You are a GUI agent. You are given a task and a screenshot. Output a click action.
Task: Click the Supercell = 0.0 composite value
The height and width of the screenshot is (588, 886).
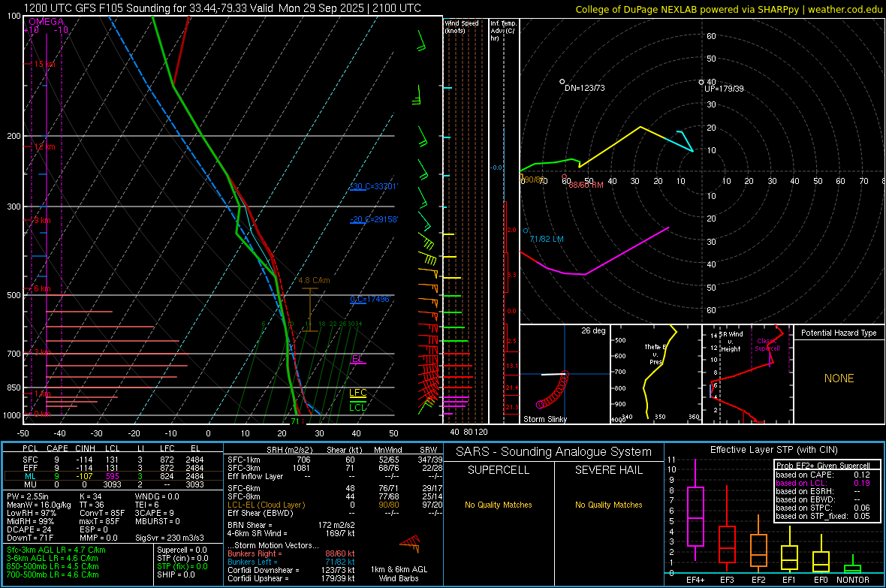[x=182, y=550]
